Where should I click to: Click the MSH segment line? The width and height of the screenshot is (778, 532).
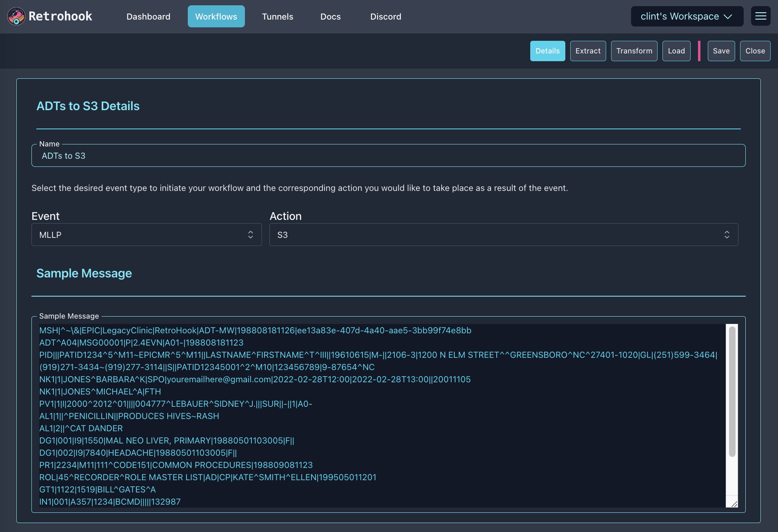pos(255,330)
